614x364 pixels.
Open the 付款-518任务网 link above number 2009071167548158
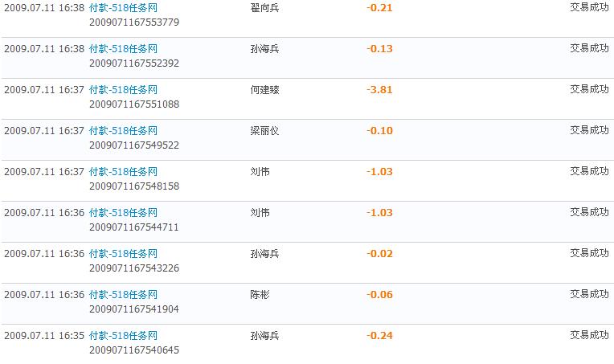click(123, 172)
